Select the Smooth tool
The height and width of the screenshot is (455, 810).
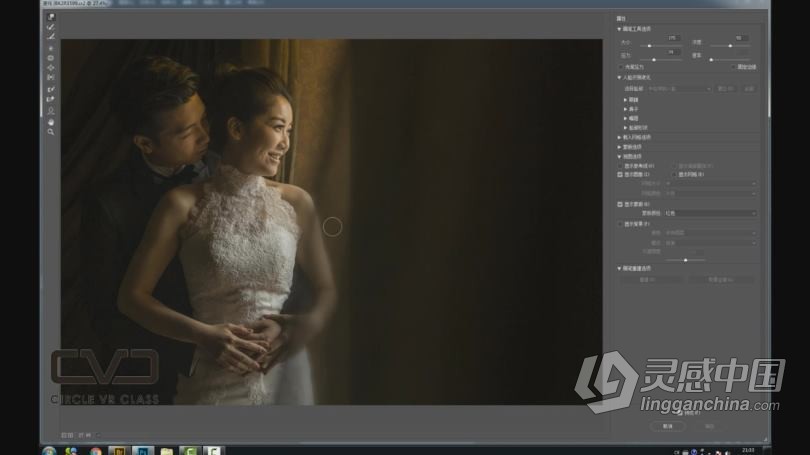[x=51, y=37]
